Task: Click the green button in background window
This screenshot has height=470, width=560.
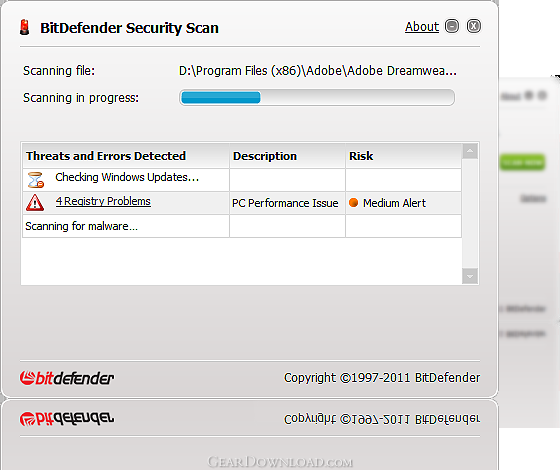Action: [522, 162]
